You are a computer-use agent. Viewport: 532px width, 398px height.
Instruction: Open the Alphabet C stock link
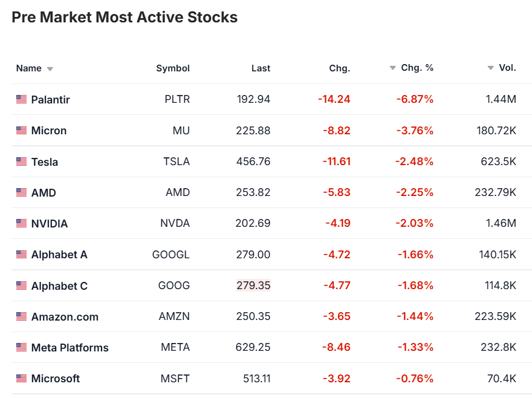point(59,285)
